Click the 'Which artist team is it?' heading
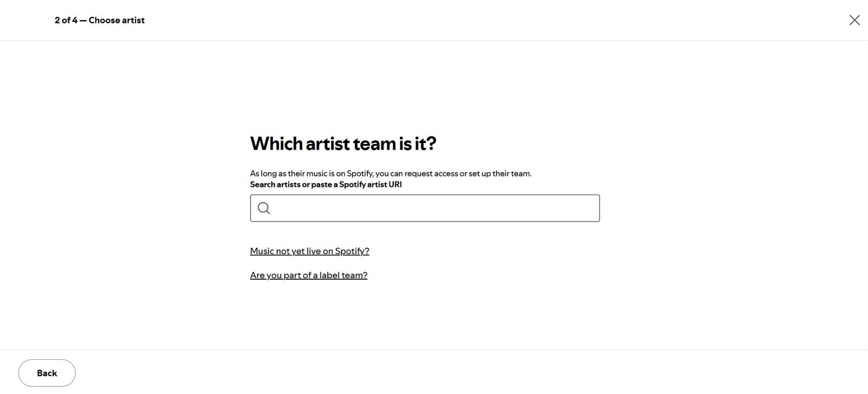Viewport: 868px width, 394px height. coord(343,144)
